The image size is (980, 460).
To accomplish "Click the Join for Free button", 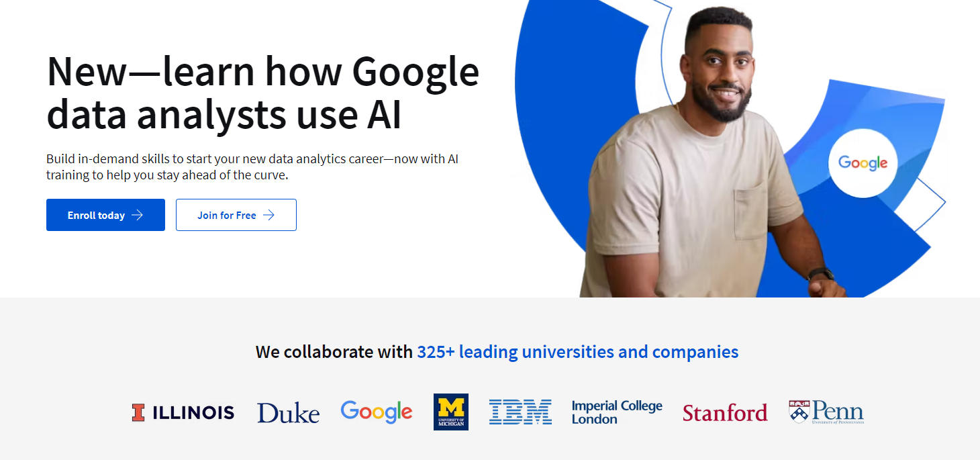I will tap(236, 214).
